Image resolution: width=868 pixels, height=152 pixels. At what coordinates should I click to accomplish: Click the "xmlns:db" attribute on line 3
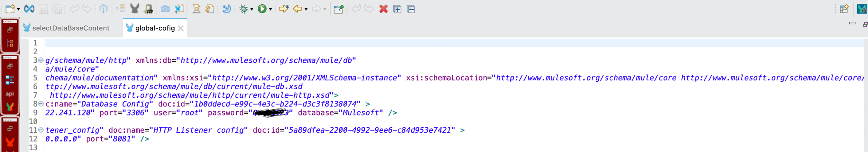(154, 60)
